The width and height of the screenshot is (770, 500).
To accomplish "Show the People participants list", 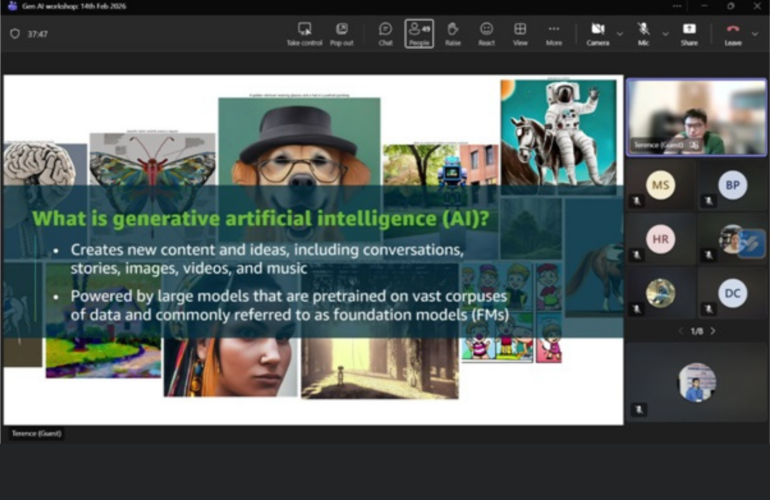I will point(419,32).
